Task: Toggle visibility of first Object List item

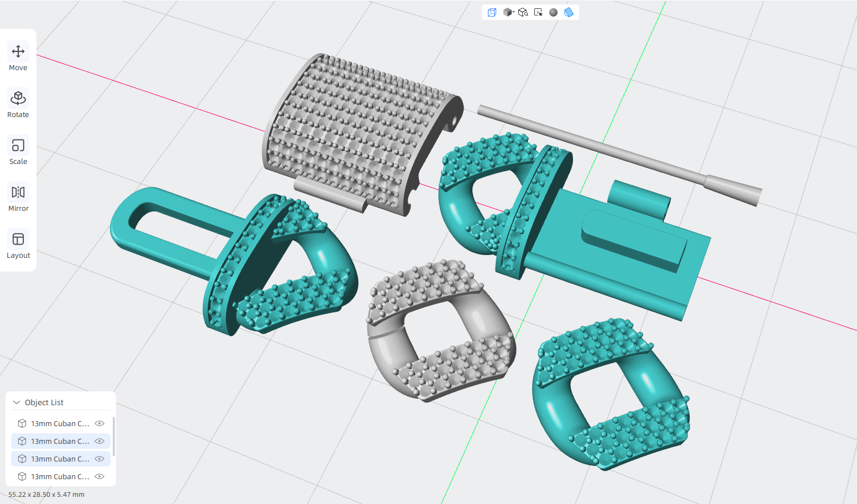Action: 99,423
